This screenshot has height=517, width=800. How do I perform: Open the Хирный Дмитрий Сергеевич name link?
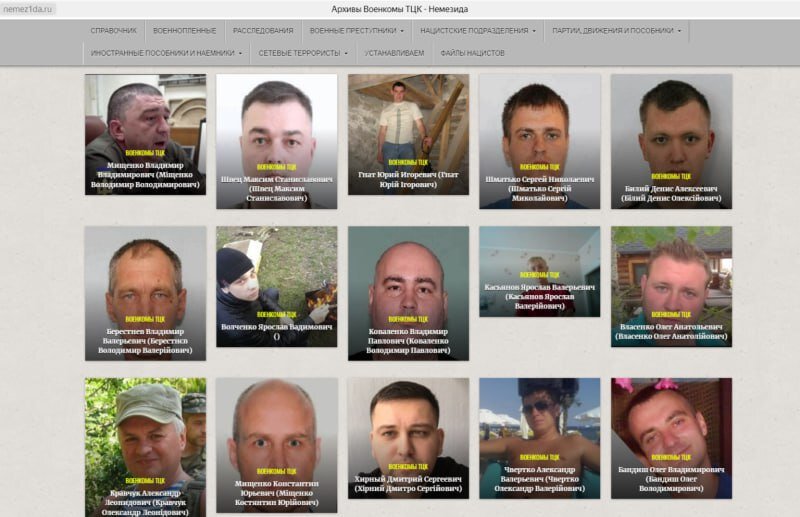pos(408,484)
